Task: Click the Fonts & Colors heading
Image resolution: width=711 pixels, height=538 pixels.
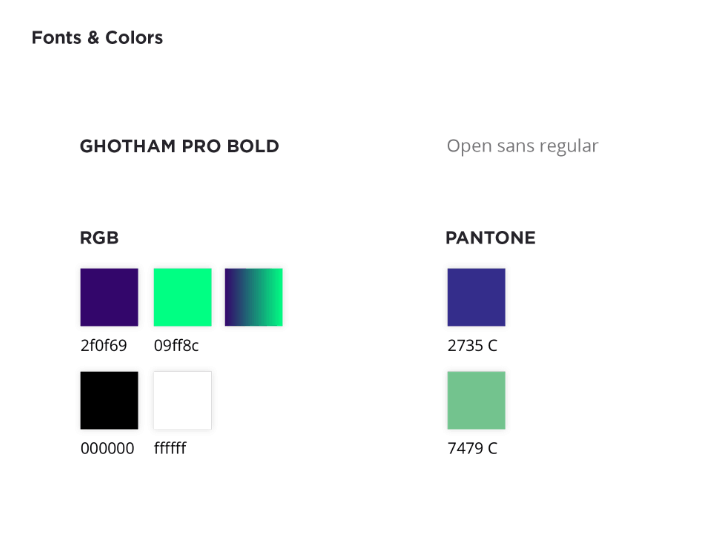Action: pos(97,38)
